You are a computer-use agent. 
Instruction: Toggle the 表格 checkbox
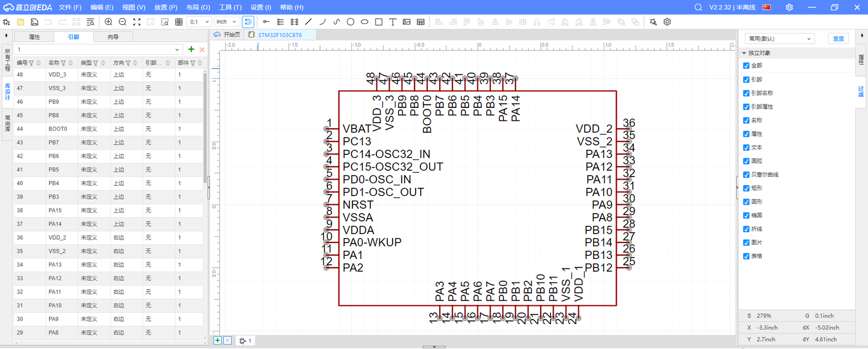[746, 256]
